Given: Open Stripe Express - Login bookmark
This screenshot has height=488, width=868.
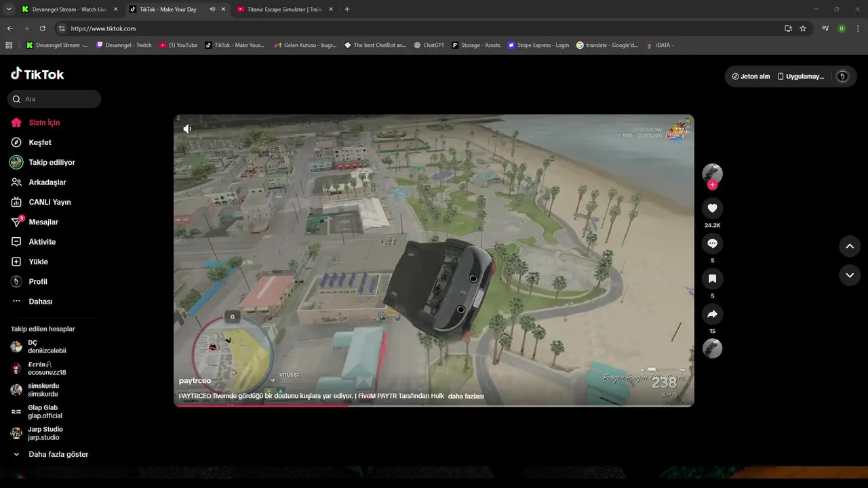Looking at the screenshot, I should coord(538,45).
